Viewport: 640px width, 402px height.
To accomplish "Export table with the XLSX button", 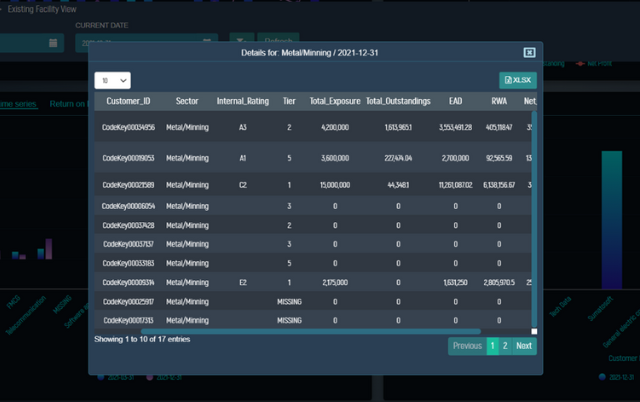I will pos(518,80).
